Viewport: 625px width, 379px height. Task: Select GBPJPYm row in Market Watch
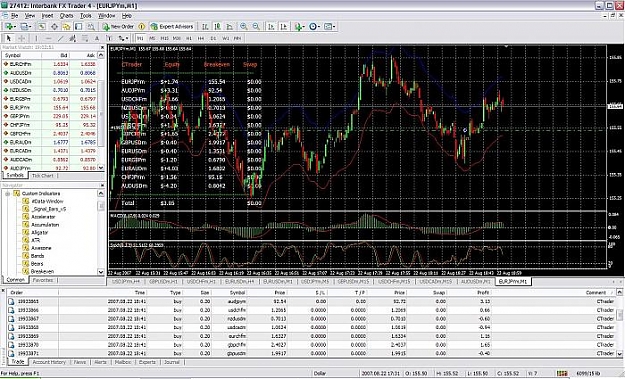pos(49,116)
